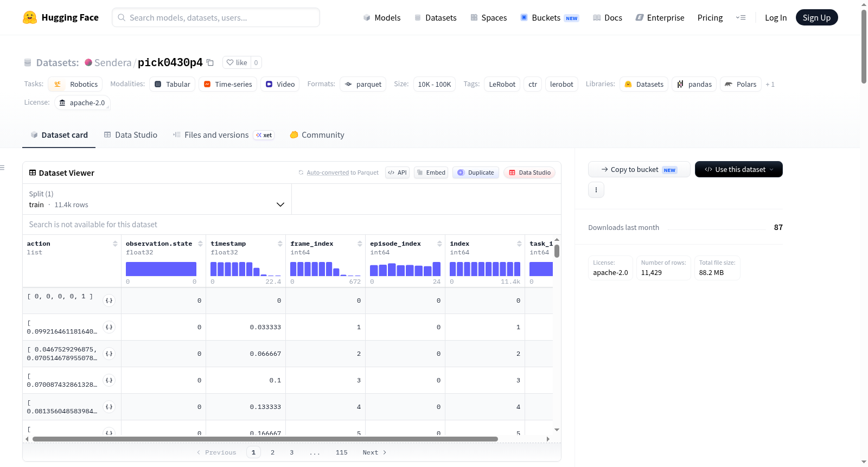Image resolution: width=868 pixels, height=467 pixels.
Task: Like the pick0430p4 dataset
Action: click(x=237, y=62)
